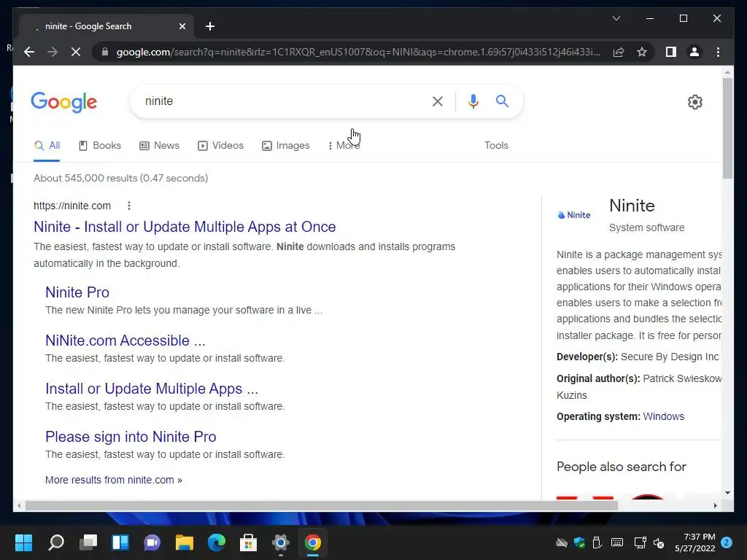Toggle the Chrome side panel
Viewport: 747px width, 560px height.
[x=671, y=52]
